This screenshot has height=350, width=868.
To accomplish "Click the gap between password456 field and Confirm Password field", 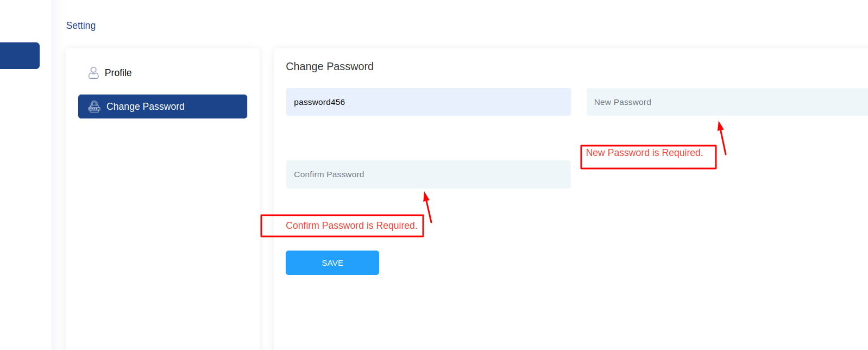I will (429, 138).
